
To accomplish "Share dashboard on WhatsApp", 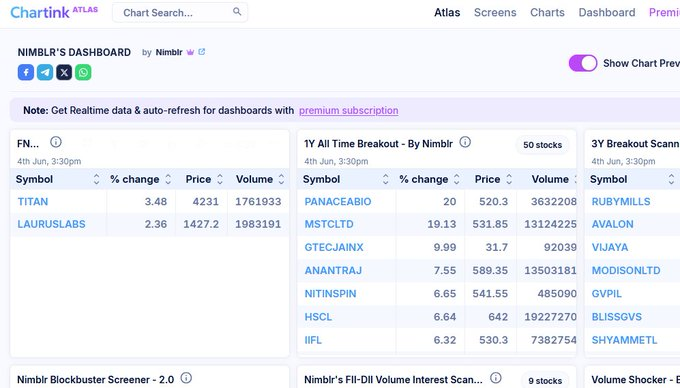I will [83, 72].
